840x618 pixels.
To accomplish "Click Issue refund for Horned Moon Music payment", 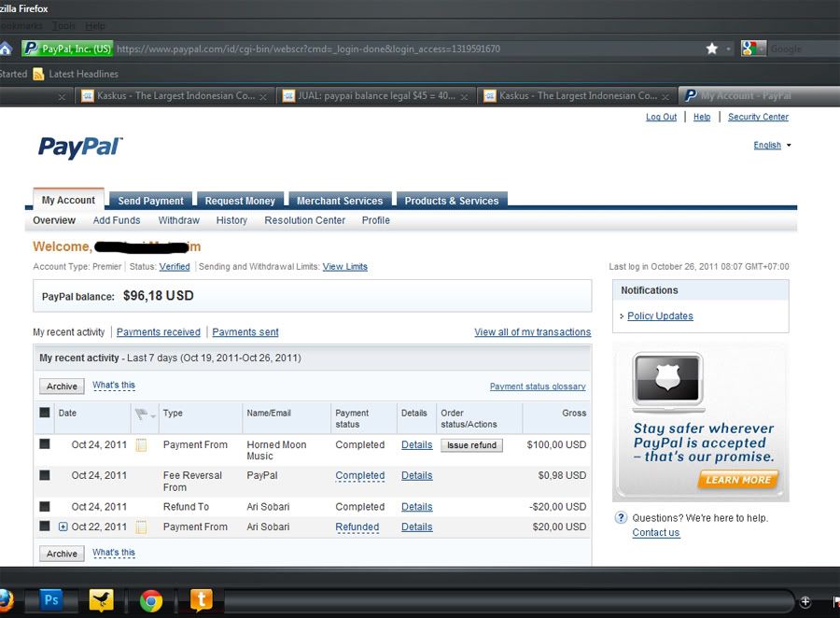I will click(x=472, y=445).
